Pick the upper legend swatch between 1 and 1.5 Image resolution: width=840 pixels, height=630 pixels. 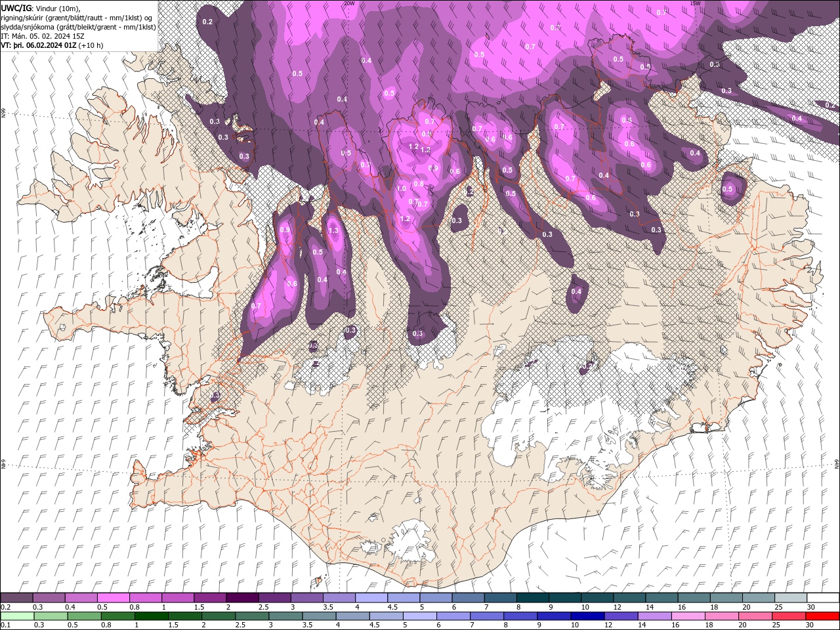pyautogui.click(x=177, y=598)
